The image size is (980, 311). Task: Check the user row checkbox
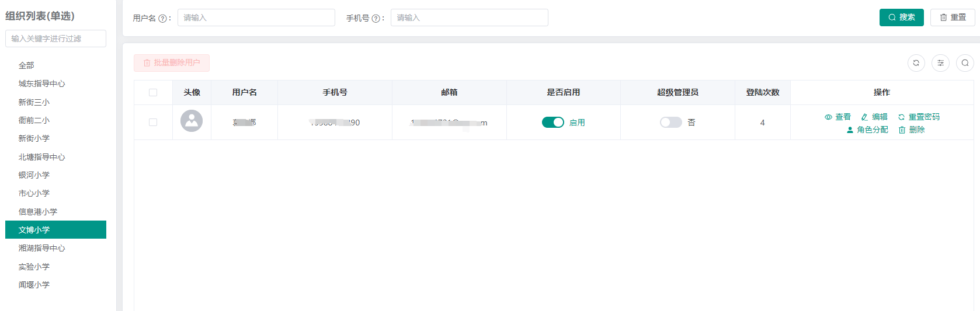[153, 122]
